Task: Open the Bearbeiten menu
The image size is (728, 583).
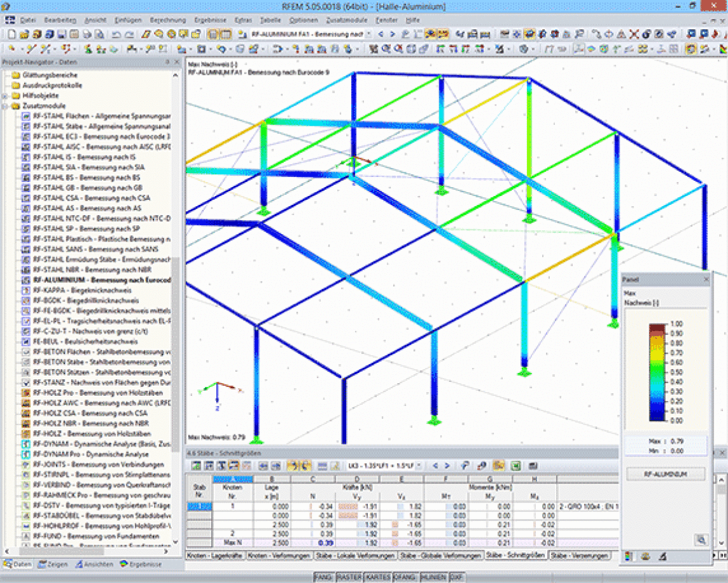Action: (x=60, y=20)
